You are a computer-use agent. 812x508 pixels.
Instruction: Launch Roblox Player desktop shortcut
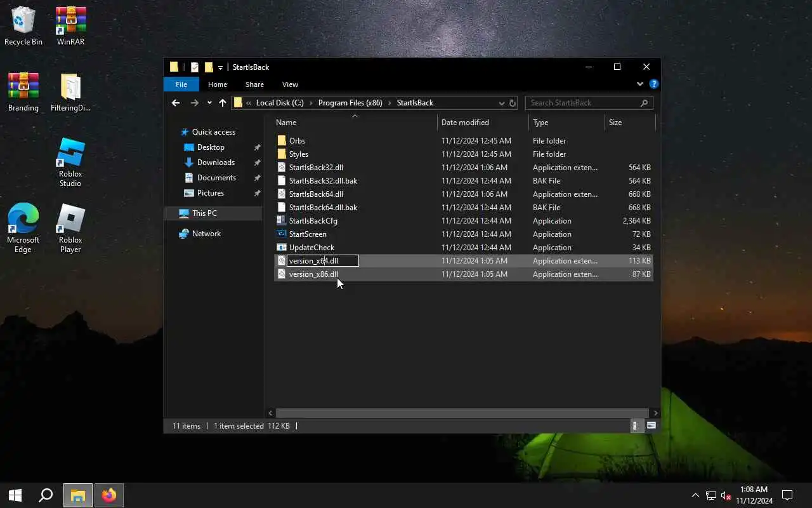tap(70, 229)
